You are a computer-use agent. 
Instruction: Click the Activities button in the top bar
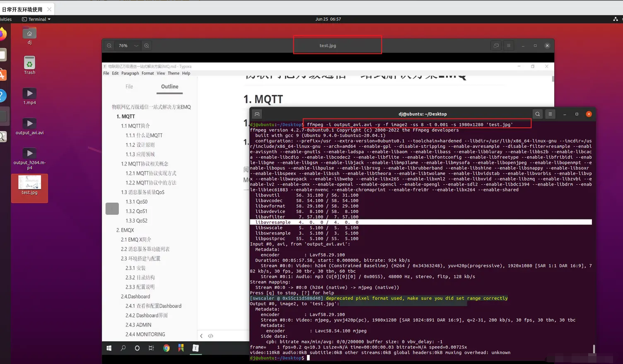coord(6,19)
